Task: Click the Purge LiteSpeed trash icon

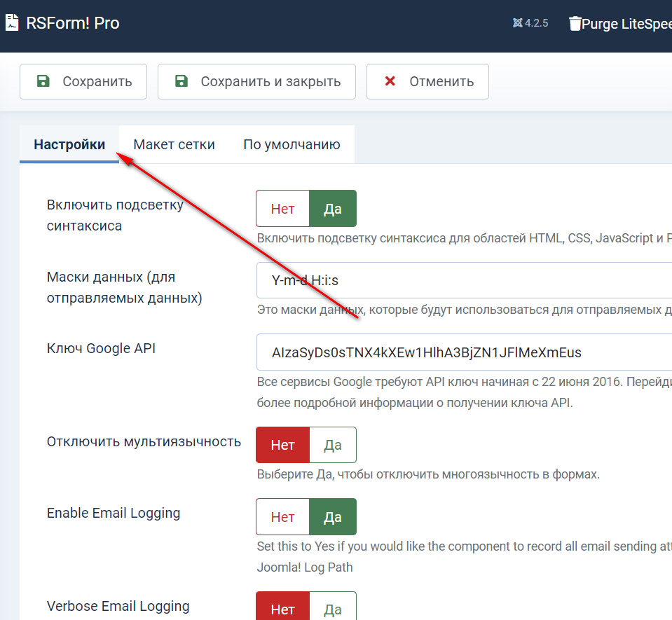Action: [x=575, y=24]
